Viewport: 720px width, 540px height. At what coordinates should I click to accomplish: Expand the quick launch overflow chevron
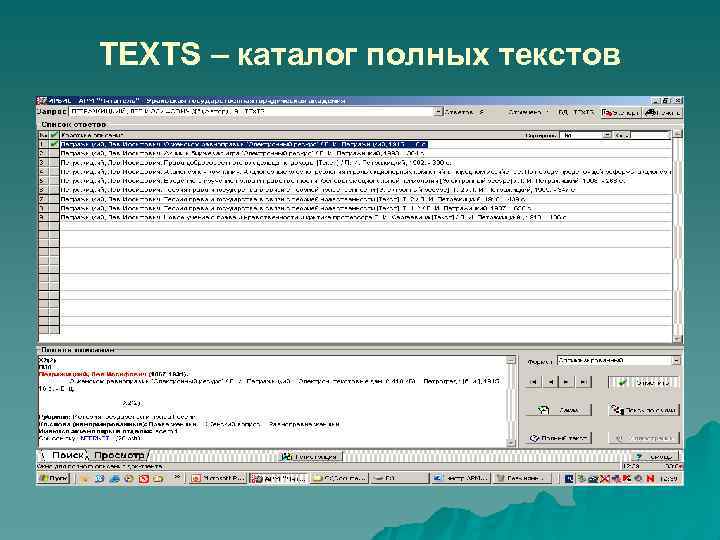click(x=177, y=478)
